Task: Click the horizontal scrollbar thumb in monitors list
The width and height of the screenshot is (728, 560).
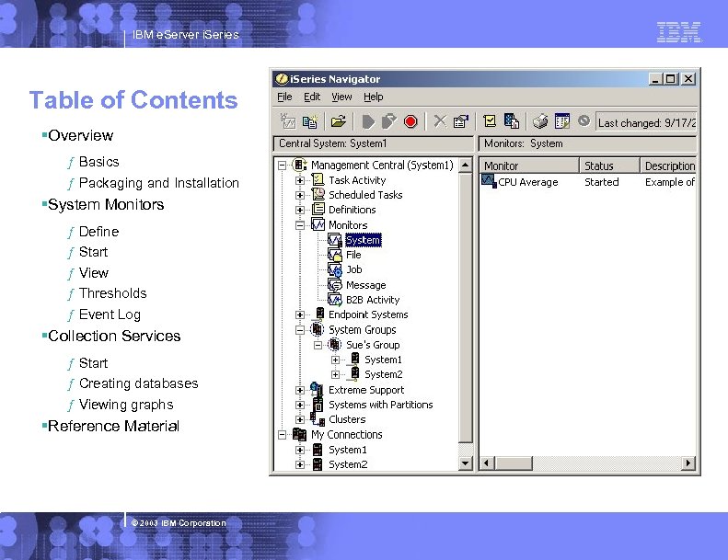Action: (514, 463)
